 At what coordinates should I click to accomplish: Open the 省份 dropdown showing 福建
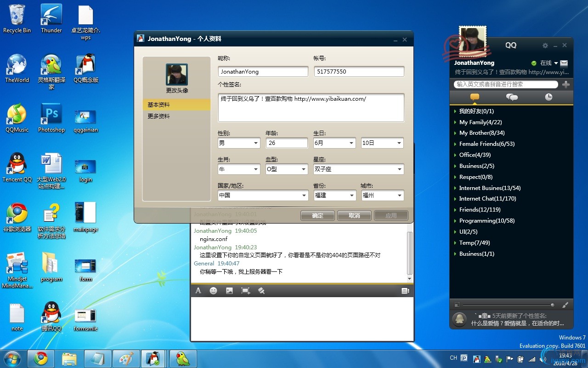[334, 195]
